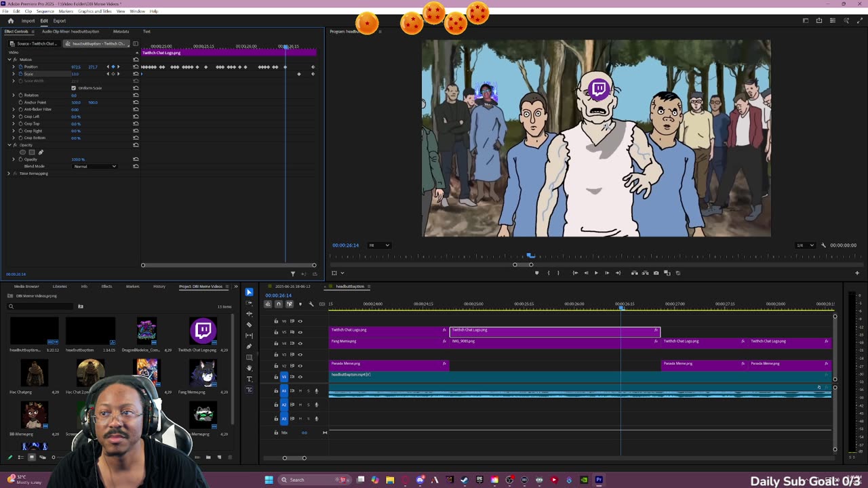The width and height of the screenshot is (868, 488).
Task: Go to previous Position keyframe
Action: coord(108,66)
